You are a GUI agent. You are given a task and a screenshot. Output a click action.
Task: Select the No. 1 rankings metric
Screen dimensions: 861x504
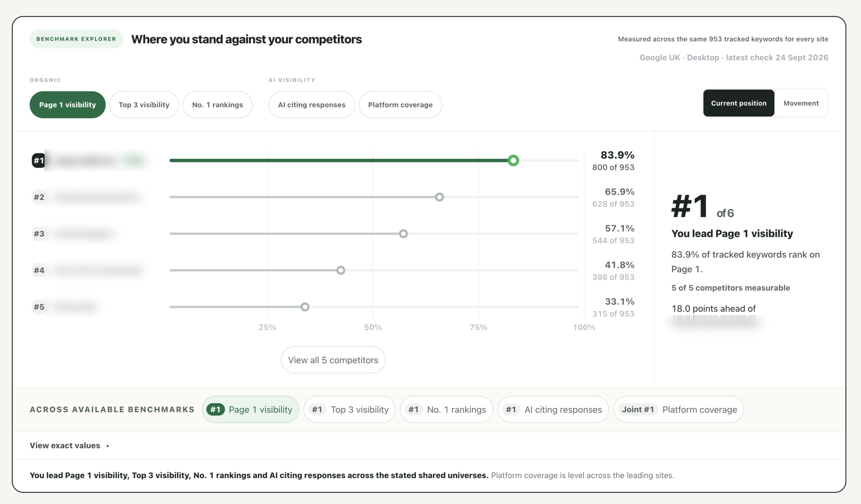click(x=217, y=105)
